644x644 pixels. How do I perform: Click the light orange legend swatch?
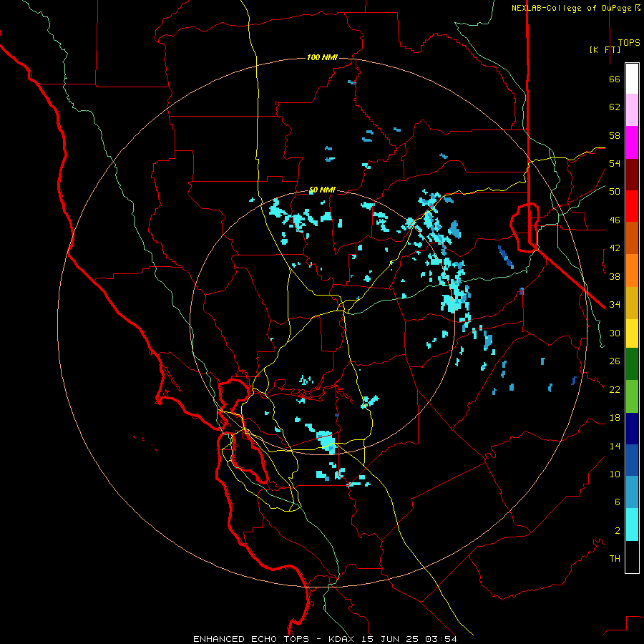coord(632,270)
